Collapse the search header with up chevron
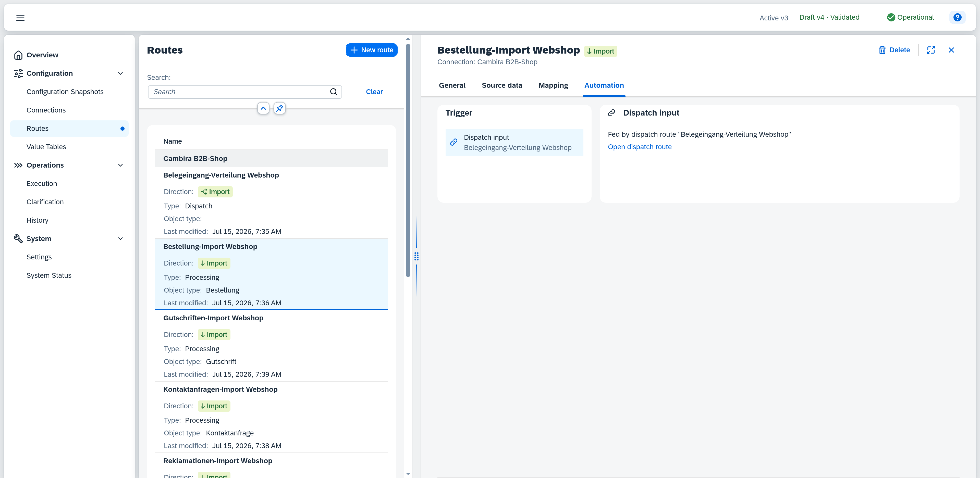The height and width of the screenshot is (478, 980). pos(263,108)
